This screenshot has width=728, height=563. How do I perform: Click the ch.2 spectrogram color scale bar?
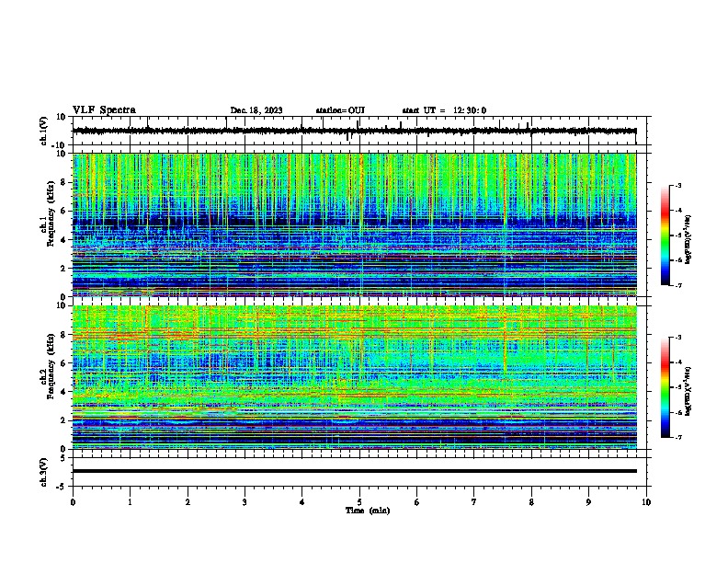(665, 387)
